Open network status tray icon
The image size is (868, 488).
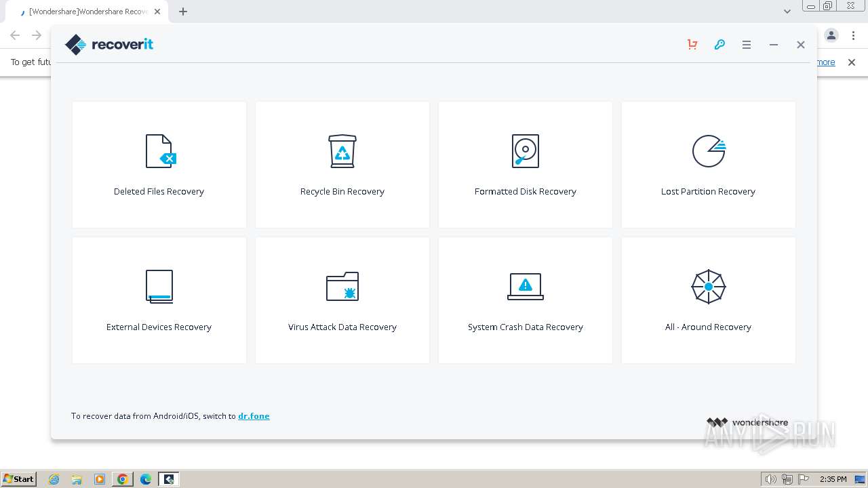point(787,479)
